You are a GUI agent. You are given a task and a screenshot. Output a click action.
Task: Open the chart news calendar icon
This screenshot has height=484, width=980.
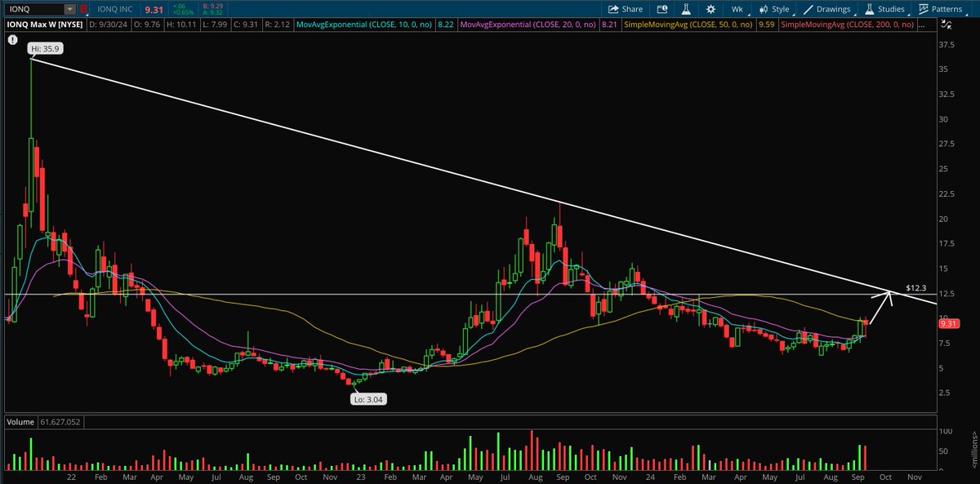click(x=663, y=9)
